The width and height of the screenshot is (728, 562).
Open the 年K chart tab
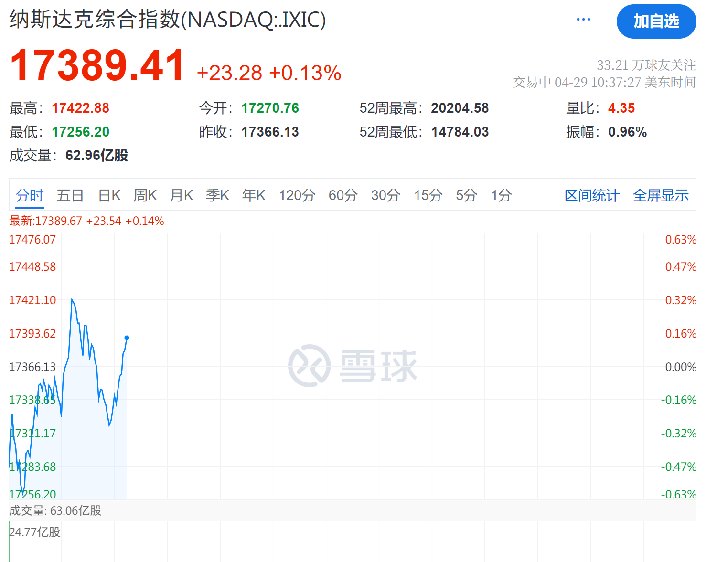tap(254, 195)
